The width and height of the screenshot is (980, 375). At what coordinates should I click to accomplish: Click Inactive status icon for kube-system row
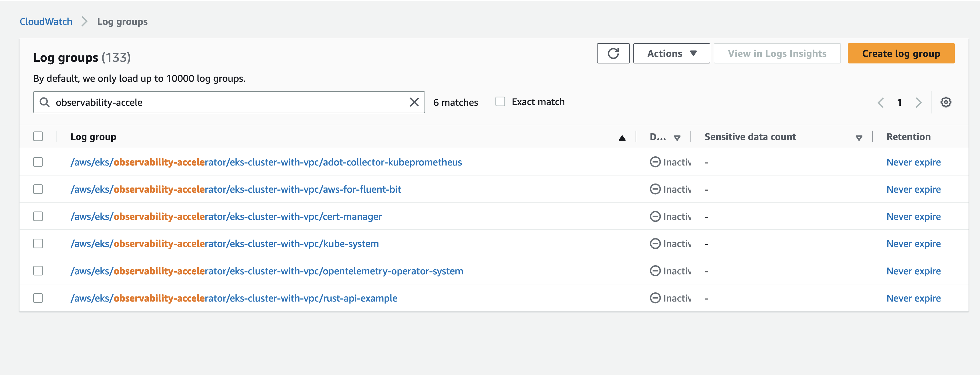(x=655, y=244)
